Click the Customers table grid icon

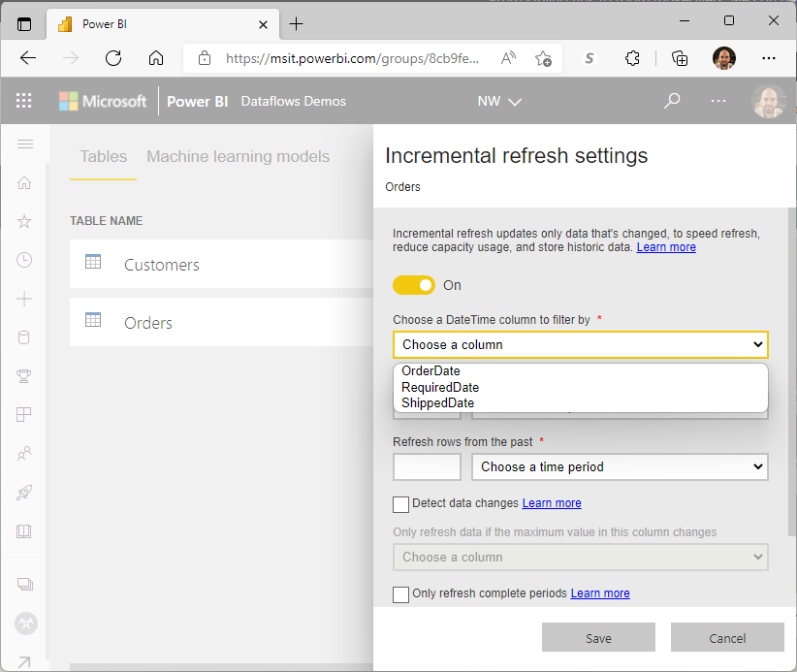point(93,262)
